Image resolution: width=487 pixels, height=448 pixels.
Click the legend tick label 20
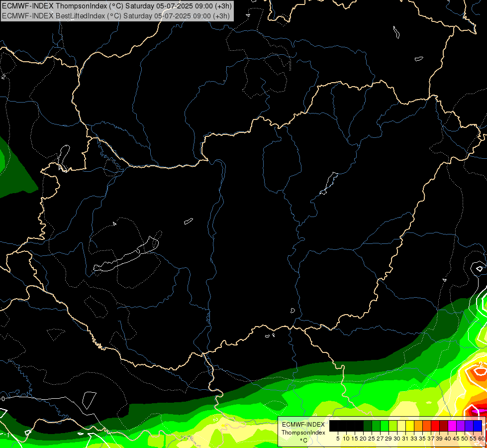(364, 439)
